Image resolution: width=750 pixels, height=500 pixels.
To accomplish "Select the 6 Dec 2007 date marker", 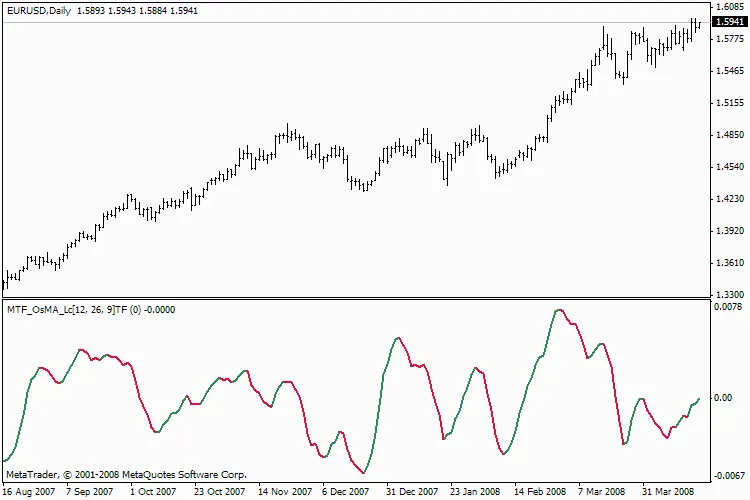I will (348, 491).
